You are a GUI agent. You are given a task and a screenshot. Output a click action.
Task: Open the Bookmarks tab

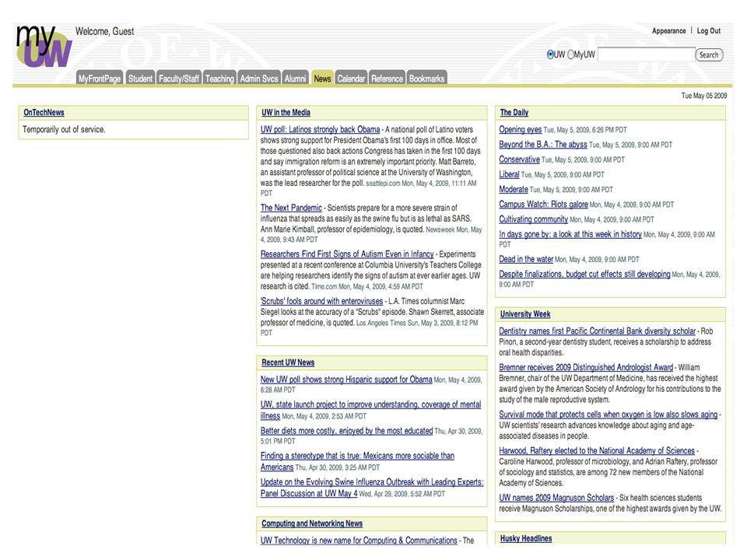(427, 78)
